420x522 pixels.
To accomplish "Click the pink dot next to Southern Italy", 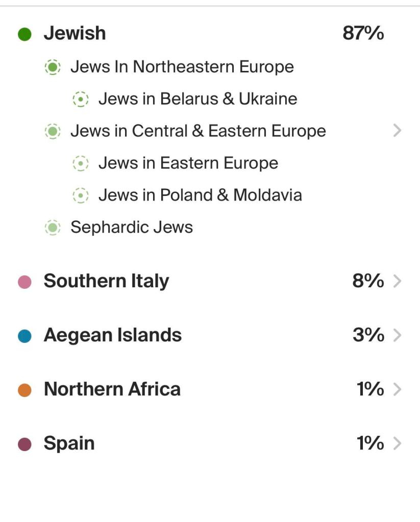I will click(x=25, y=282).
